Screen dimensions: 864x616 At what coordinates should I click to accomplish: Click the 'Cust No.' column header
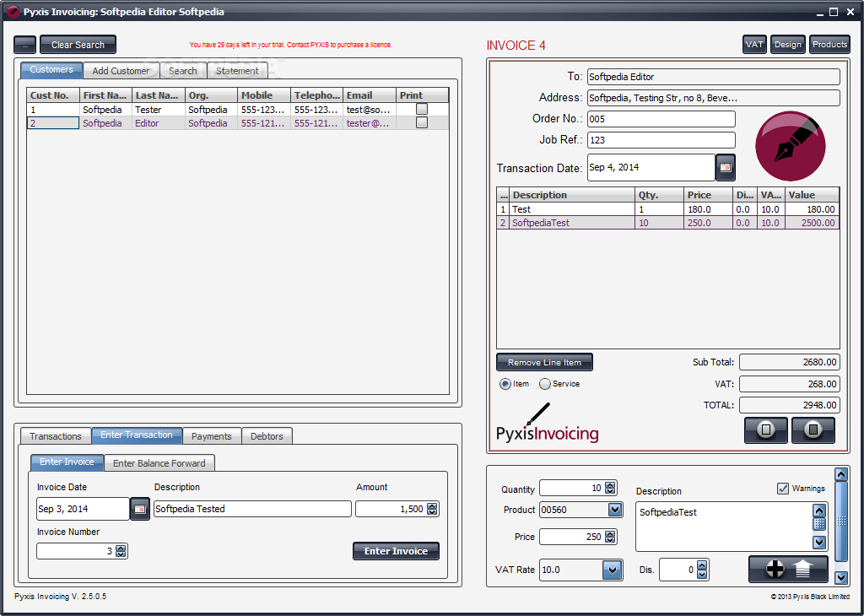[53, 95]
